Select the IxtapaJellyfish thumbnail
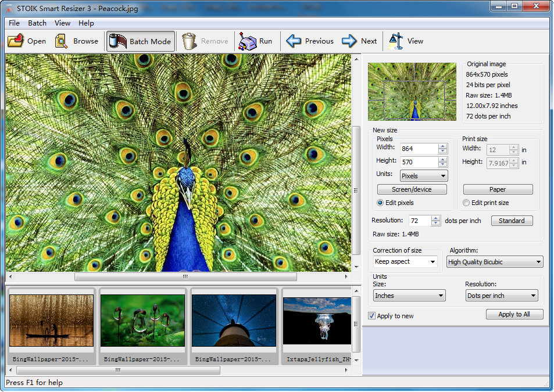This screenshot has height=392, width=554. pos(317,321)
